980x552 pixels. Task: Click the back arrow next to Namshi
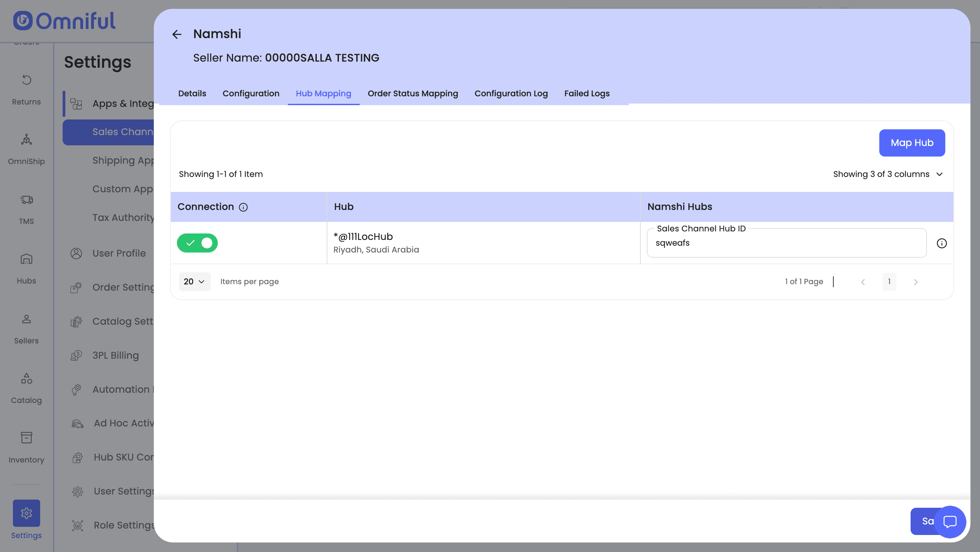pyautogui.click(x=177, y=34)
